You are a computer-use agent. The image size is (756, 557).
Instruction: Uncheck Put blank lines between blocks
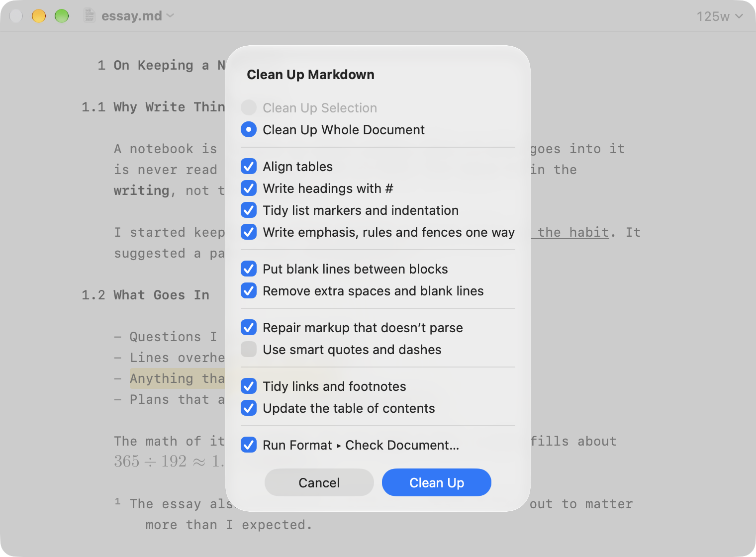pyautogui.click(x=249, y=269)
